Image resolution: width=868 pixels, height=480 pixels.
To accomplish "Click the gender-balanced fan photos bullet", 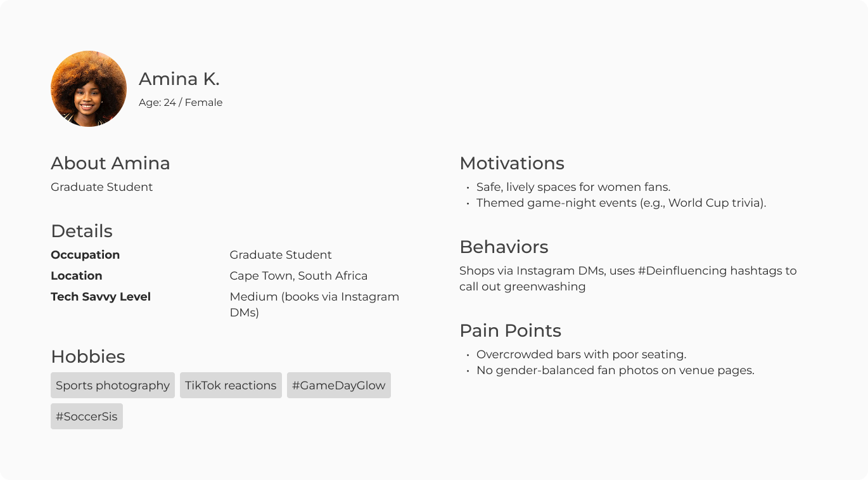I will point(615,370).
